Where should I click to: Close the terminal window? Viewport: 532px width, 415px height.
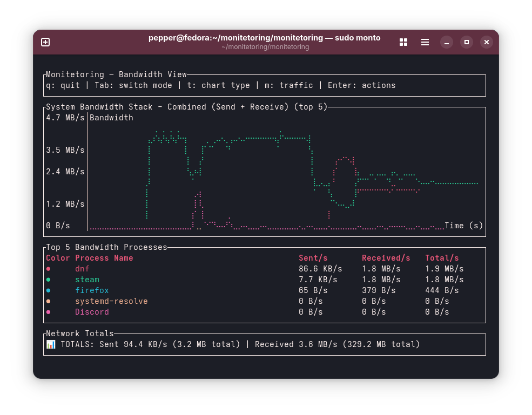click(x=487, y=42)
